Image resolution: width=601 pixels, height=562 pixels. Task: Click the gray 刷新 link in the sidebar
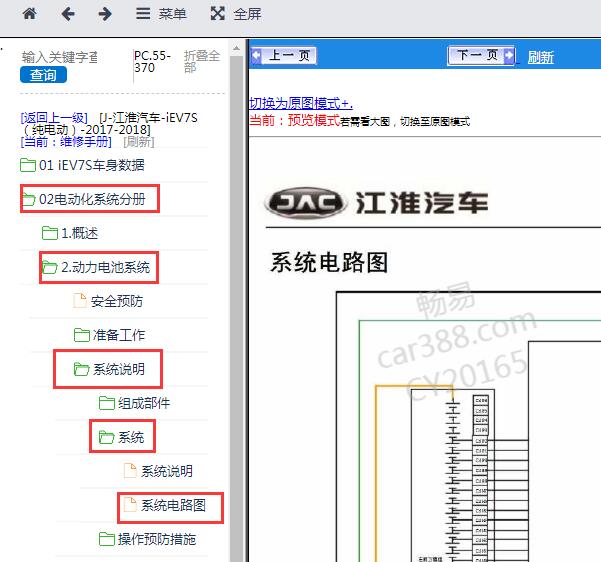(139, 142)
